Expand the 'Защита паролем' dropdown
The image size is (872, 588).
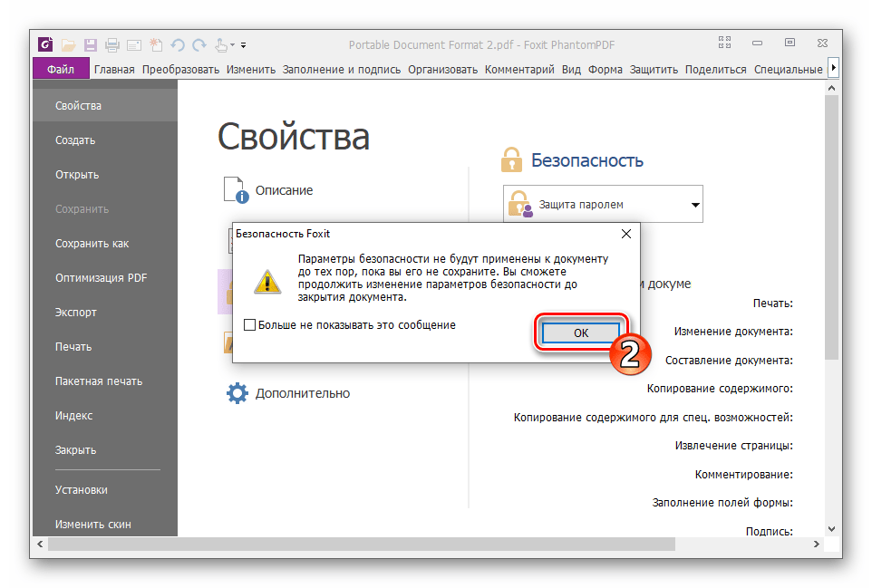(695, 205)
